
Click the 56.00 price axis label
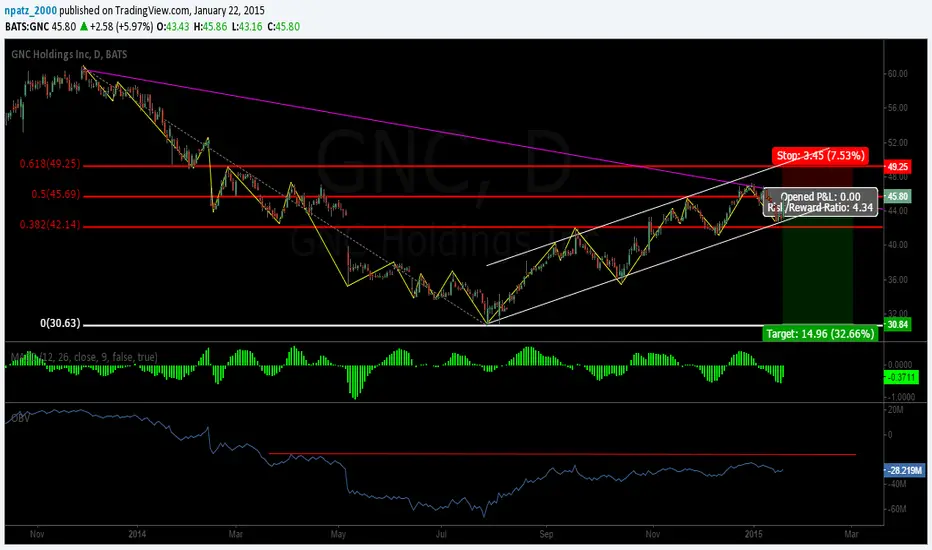(x=898, y=108)
